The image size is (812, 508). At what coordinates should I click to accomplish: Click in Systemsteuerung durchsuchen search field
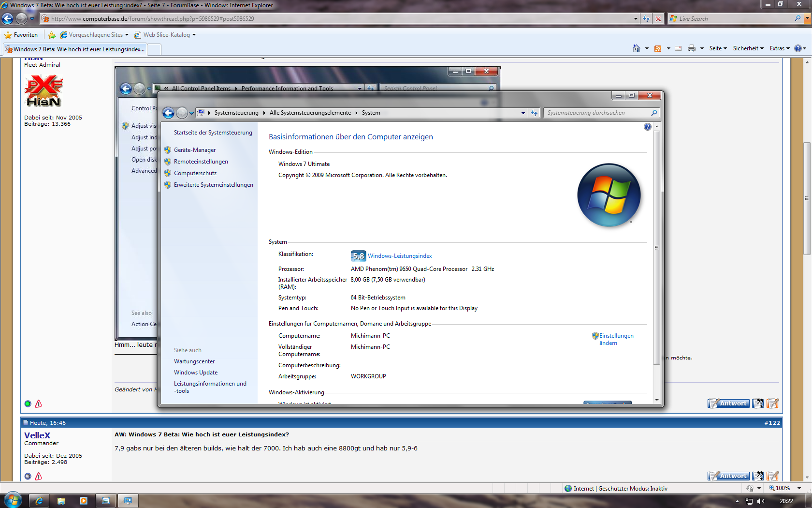click(x=596, y=113)
